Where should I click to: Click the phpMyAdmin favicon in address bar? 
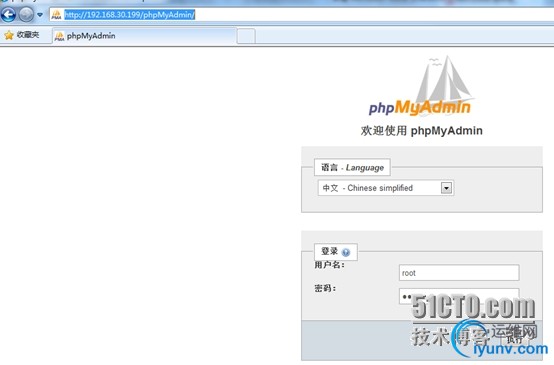tap(57, 15)
